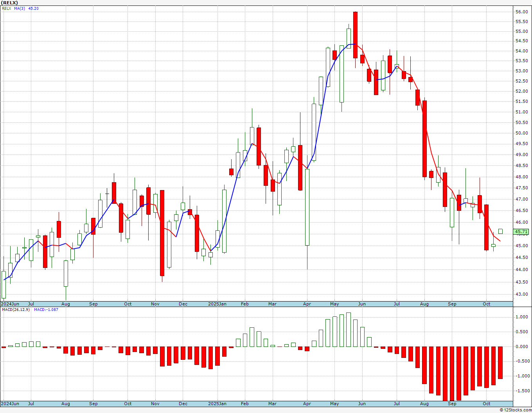Select the RELX legend label
The width and height of the screenshot is (532, 413).
click(x=6, y=8)
